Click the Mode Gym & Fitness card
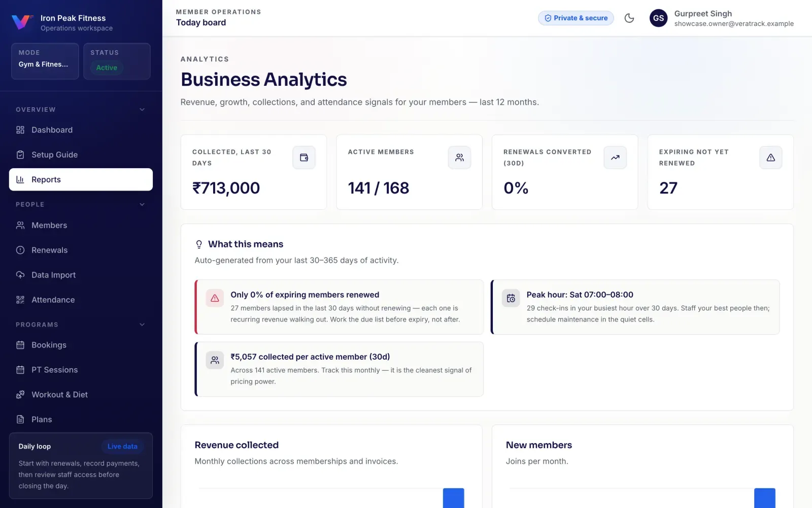812x508 pixels. coord(45,61)
